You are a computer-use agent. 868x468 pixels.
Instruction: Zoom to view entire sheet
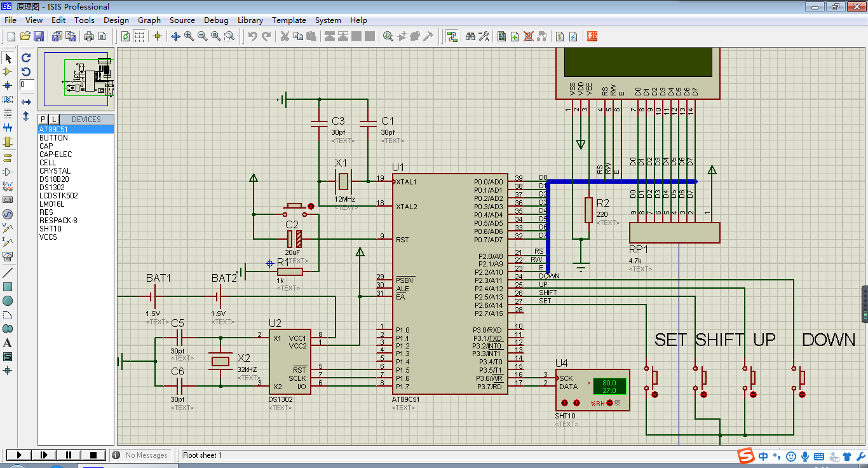pyautogui.click(x=216, y=36)
